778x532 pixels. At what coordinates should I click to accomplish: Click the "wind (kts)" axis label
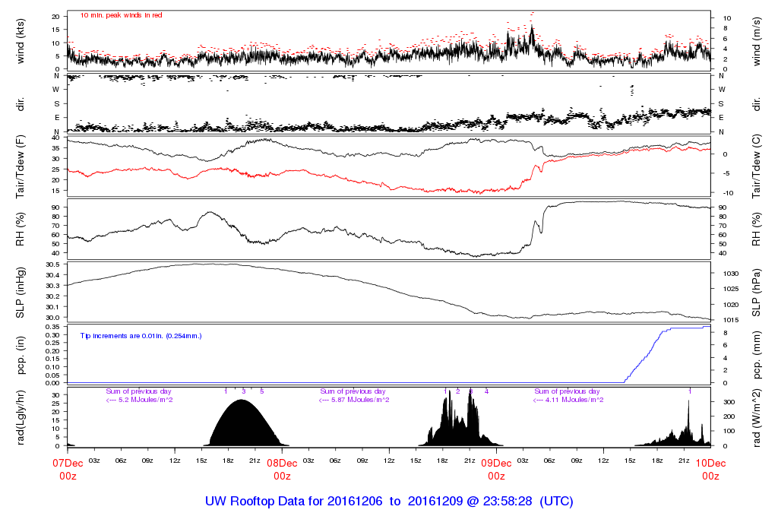point(21,42)
